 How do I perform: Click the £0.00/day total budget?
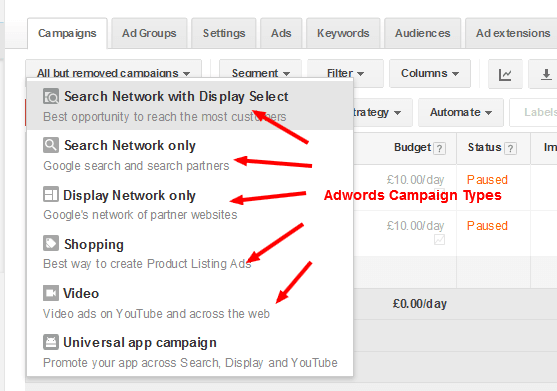[x=420, y=304]
